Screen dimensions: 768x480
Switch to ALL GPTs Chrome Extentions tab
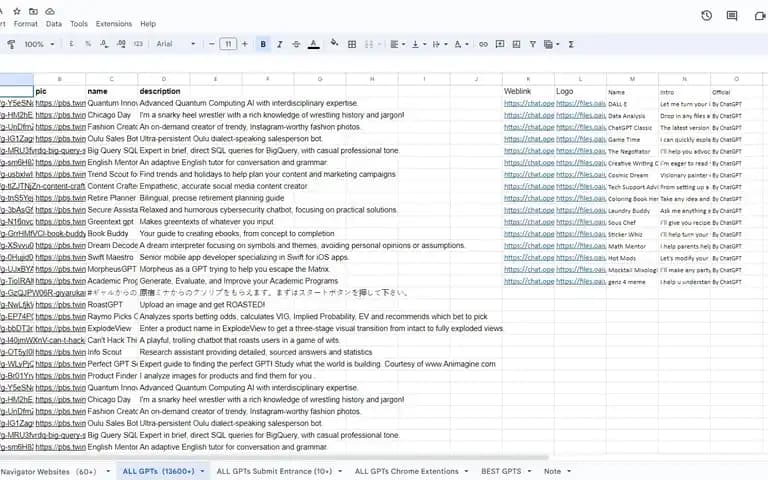(407, 471)
